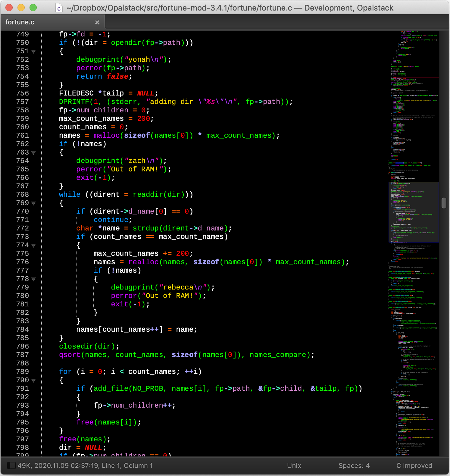
Task: Click line number 787 in gutter
Action: 23,355
